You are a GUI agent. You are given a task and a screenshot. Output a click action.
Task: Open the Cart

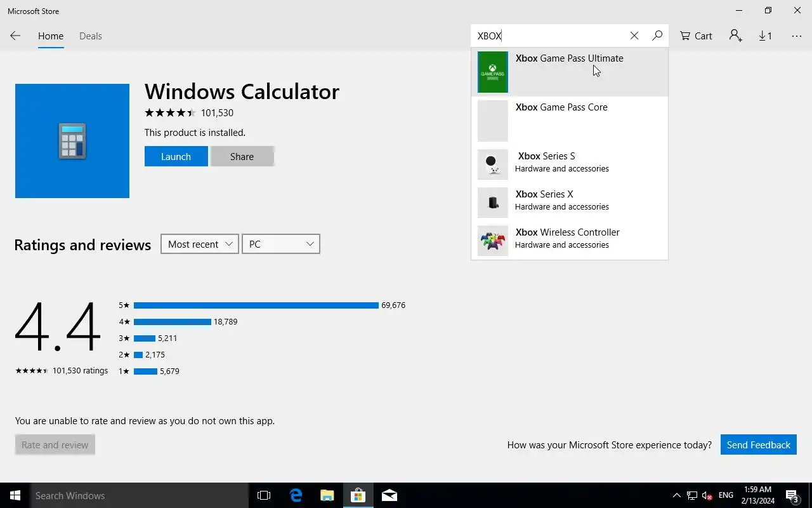696,36
